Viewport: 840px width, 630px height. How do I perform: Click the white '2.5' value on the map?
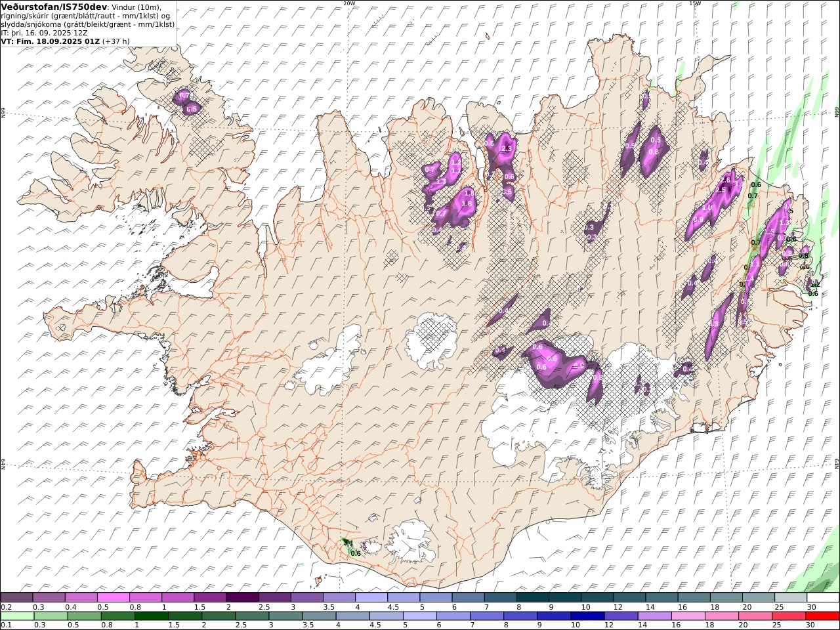721,190
